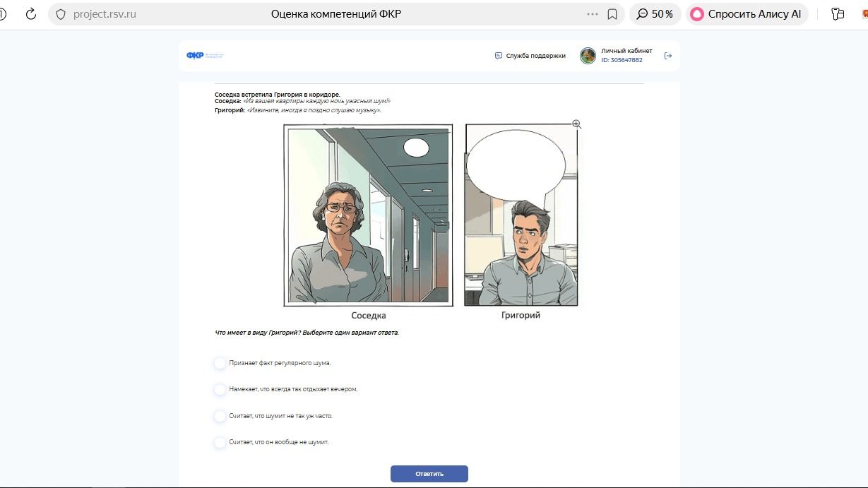868x488 pixels.
Task: Bookmark this page icon
Action: pyautogui.click(x=612, y=14)
